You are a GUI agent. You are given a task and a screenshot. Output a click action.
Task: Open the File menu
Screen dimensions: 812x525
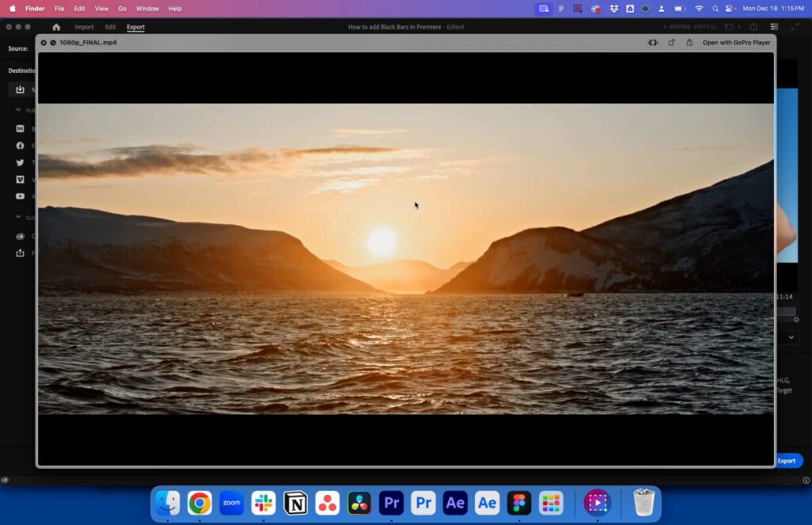(59, 8)
